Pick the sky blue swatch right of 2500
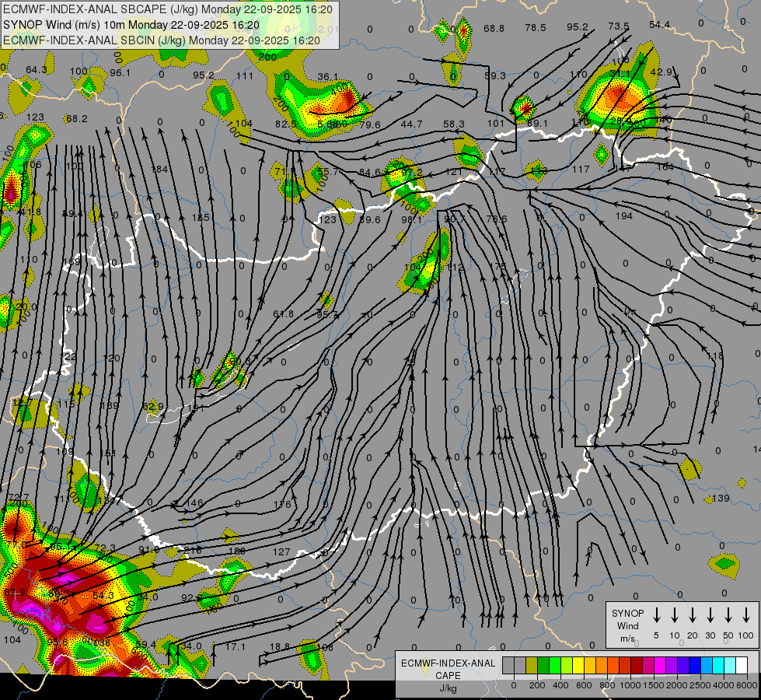This screenshot has width=761, height=700. point(706,666)
